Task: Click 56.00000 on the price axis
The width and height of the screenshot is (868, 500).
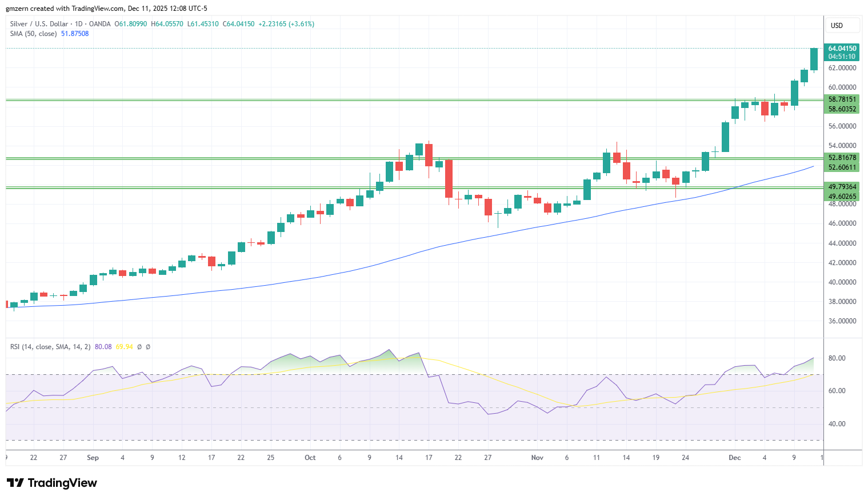Action: (x=842, y=126)
